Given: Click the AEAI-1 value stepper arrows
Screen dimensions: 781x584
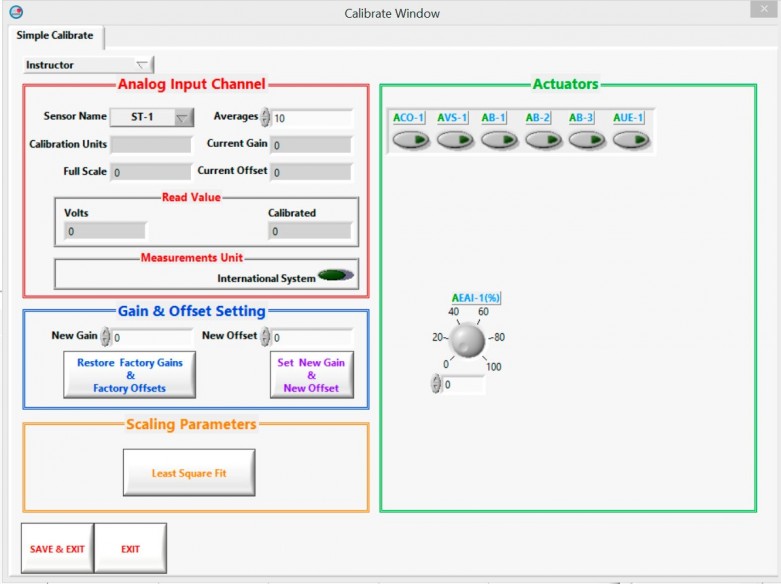Looking at the screenshot, I should (x=436, y=384).
